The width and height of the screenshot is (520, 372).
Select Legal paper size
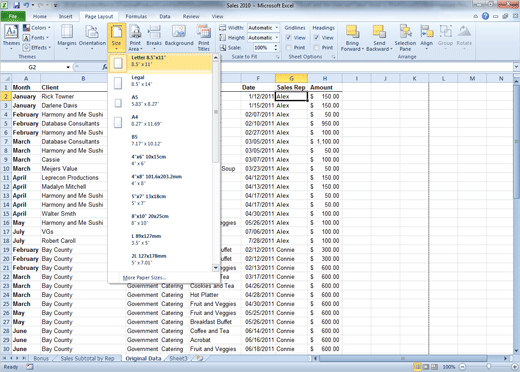(160, 82)
